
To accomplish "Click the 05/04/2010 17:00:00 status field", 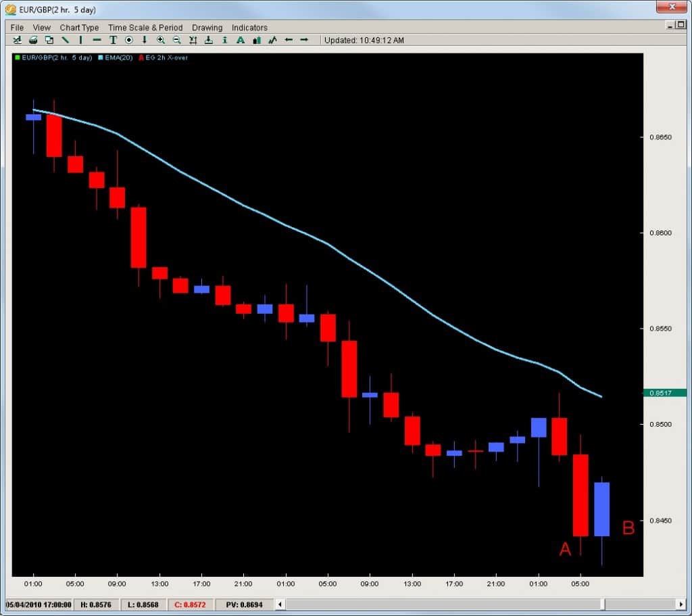I will [x=39, y=605].
